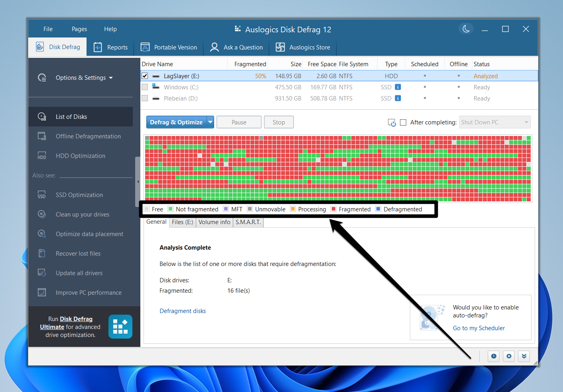
Task: Click the Defragment disks link
Action: tap(183, 311)
